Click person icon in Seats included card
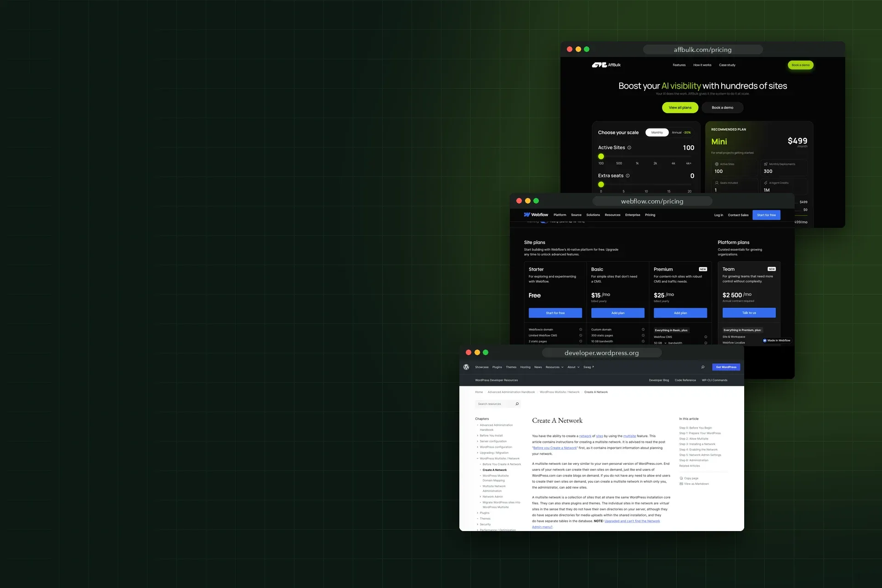Image resolution: width=882 pixels, height=588 pixels. 717,183
